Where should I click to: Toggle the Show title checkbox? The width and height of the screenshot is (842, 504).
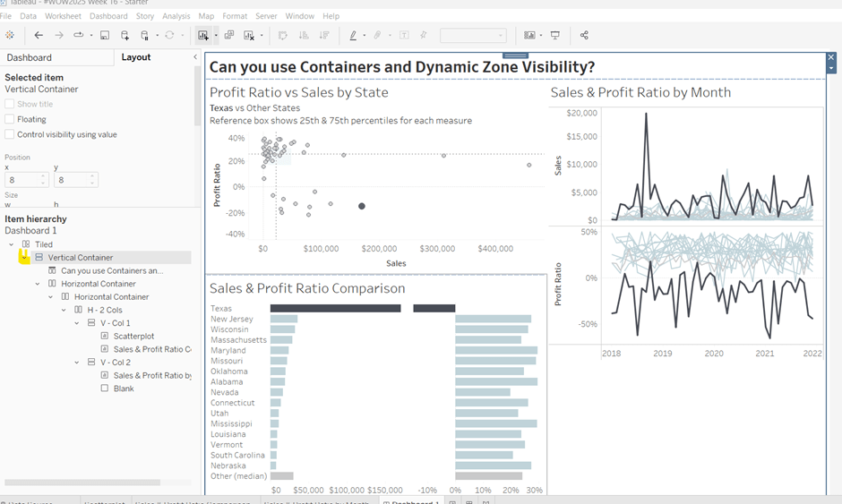pos(10,104)
